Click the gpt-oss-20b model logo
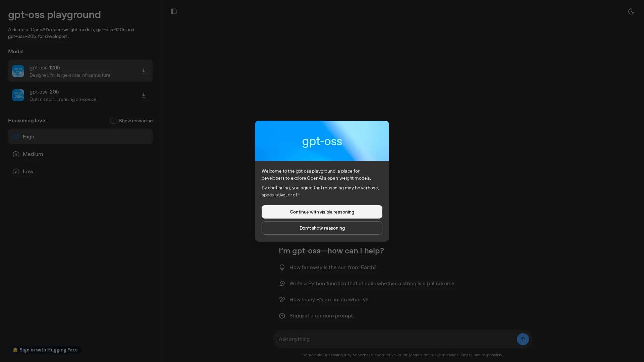The image size is (644, 362). pos(18,95)
